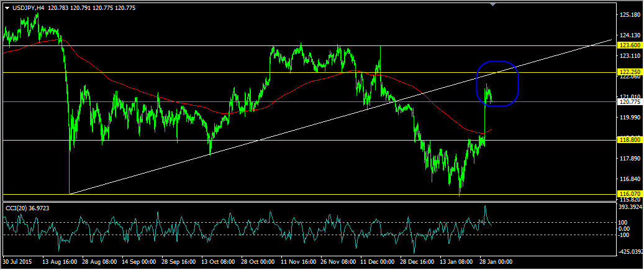The width and height of the screenshot is (644, 270).
Task: Click the yellow 122.250 price level tag
Action: pyautogui.click(x=629, y=72)
